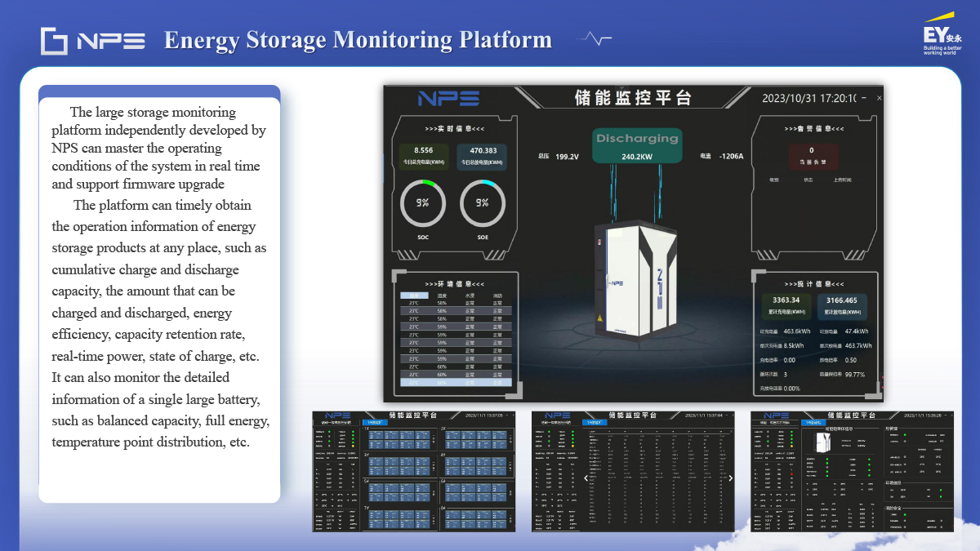Open the SOE circular gauge

pos(483,203)
